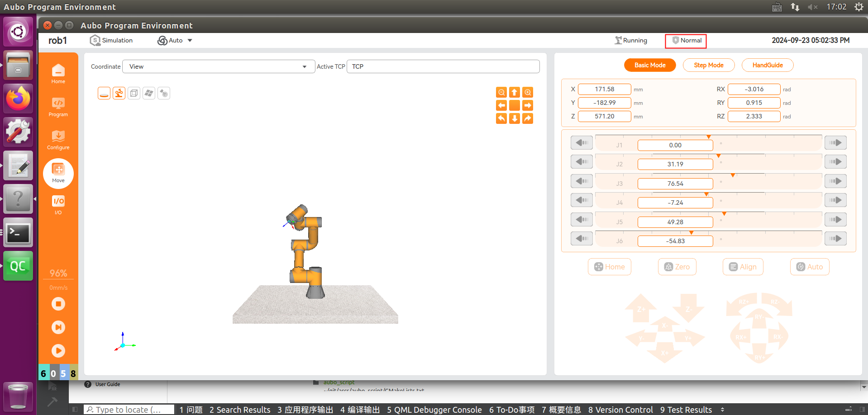The width and height of the screenshot is (868, 415).
Task: Click the Align button
Action: [743, 267]
